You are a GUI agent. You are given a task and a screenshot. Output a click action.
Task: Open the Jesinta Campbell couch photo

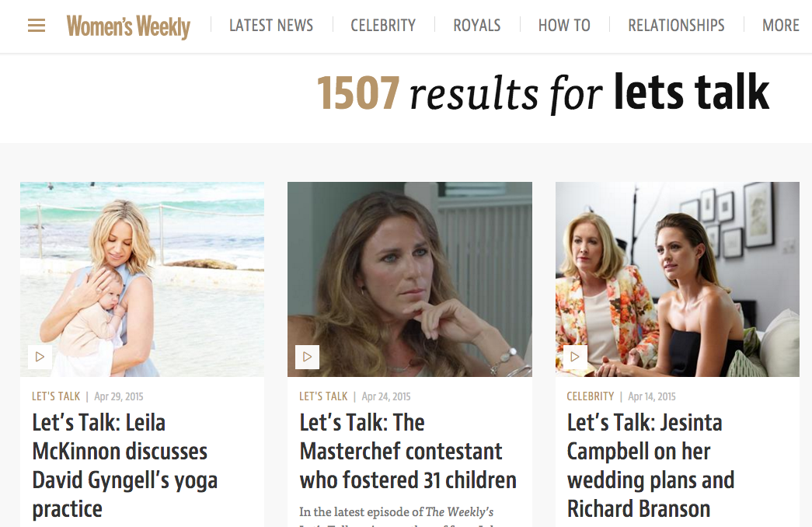[678, 279]
